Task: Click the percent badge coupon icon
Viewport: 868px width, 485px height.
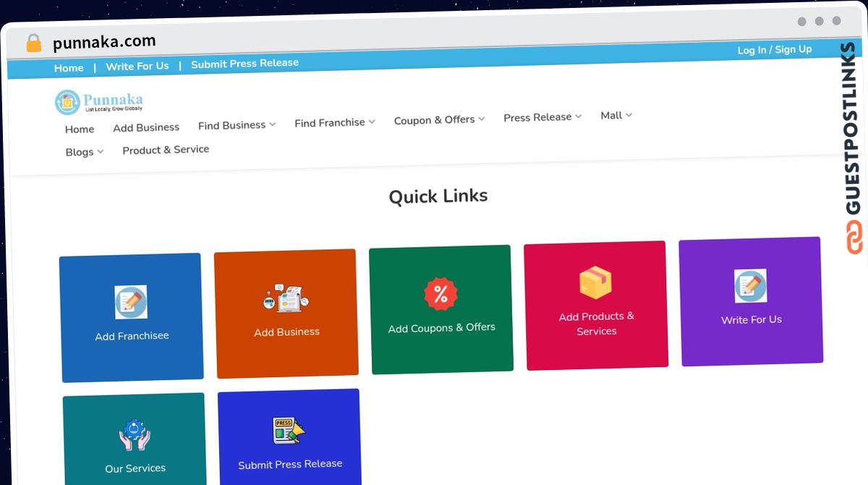Action: [441, 294]
